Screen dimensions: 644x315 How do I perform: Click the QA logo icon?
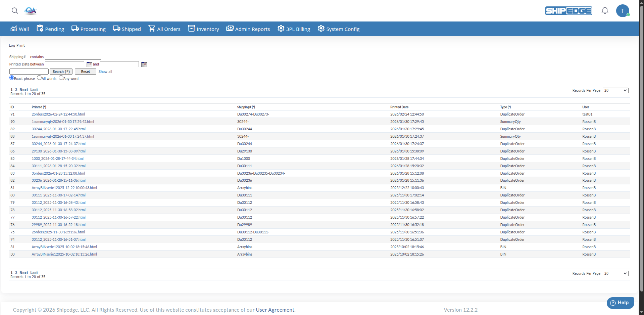(31, 11)
